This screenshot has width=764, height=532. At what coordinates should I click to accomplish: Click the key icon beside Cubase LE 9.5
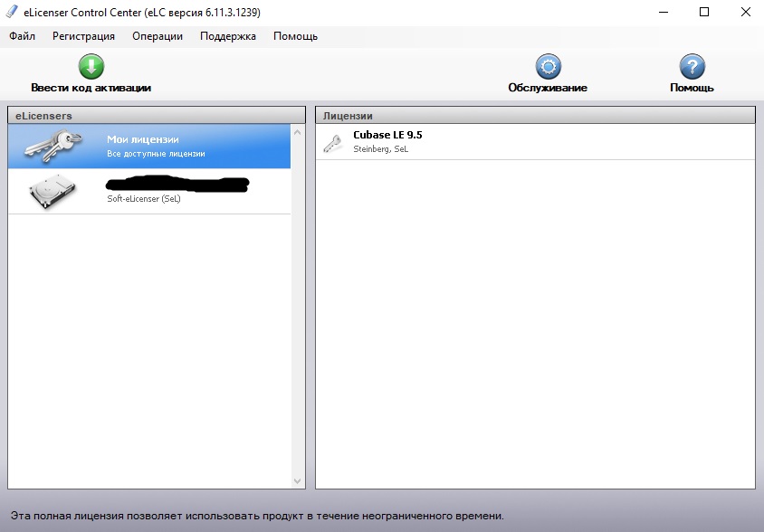point(333,144)
